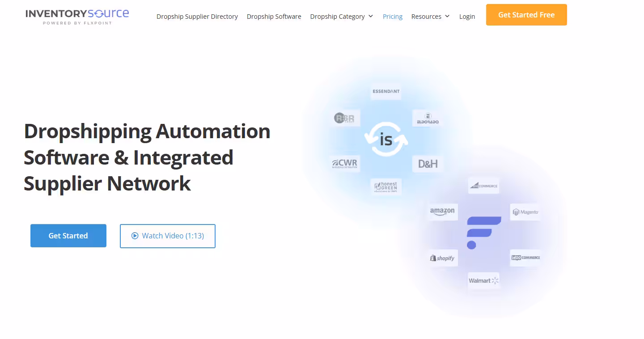This screenshot has width=644, height=339.
Task: Click the BigCommerce logo tile
Action: [483, 186]
